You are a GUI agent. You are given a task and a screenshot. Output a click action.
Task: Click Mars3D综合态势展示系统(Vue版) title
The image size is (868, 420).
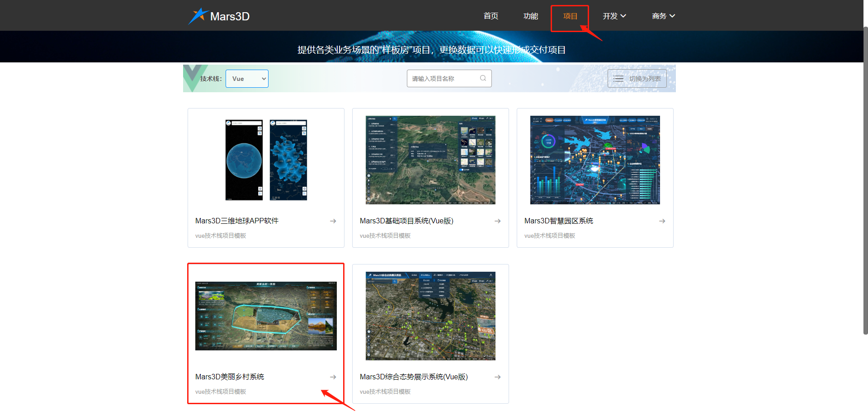tap(414, 377)
